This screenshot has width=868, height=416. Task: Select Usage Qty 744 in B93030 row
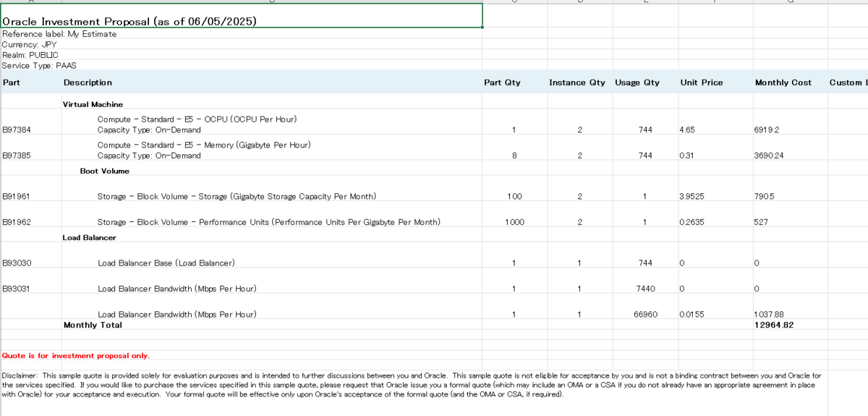pos(645,263)
